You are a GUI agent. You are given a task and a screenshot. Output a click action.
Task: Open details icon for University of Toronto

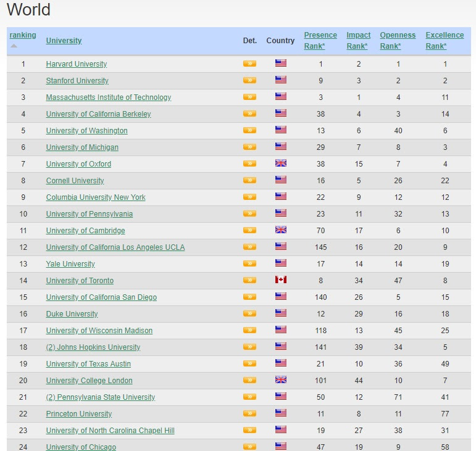[249, 280]
